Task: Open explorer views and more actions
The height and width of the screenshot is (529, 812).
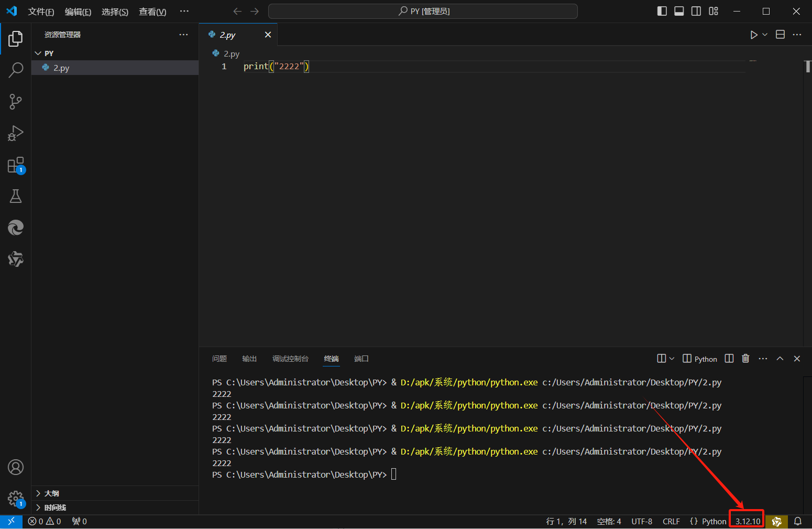Action: point(183,35)
